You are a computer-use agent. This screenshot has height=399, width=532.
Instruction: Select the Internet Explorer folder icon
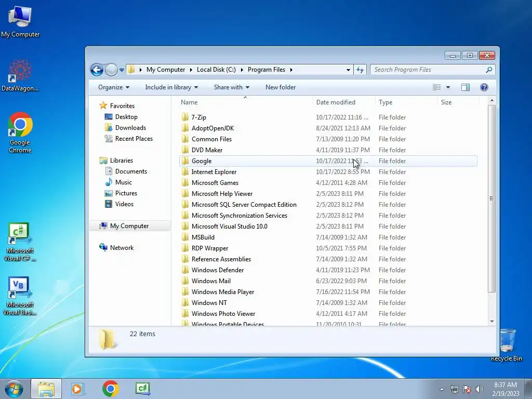185,171
